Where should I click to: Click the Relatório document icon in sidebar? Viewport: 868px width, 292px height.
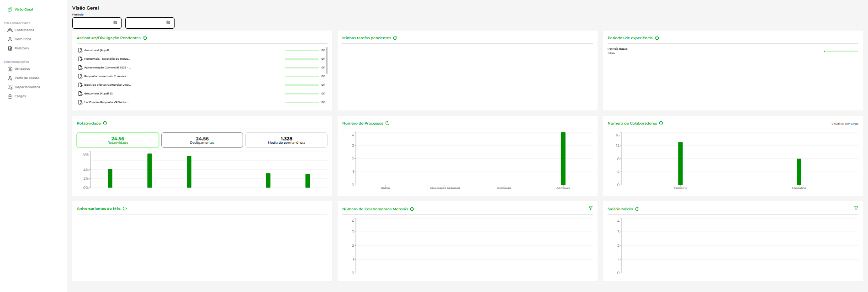(x=10, y=48)
